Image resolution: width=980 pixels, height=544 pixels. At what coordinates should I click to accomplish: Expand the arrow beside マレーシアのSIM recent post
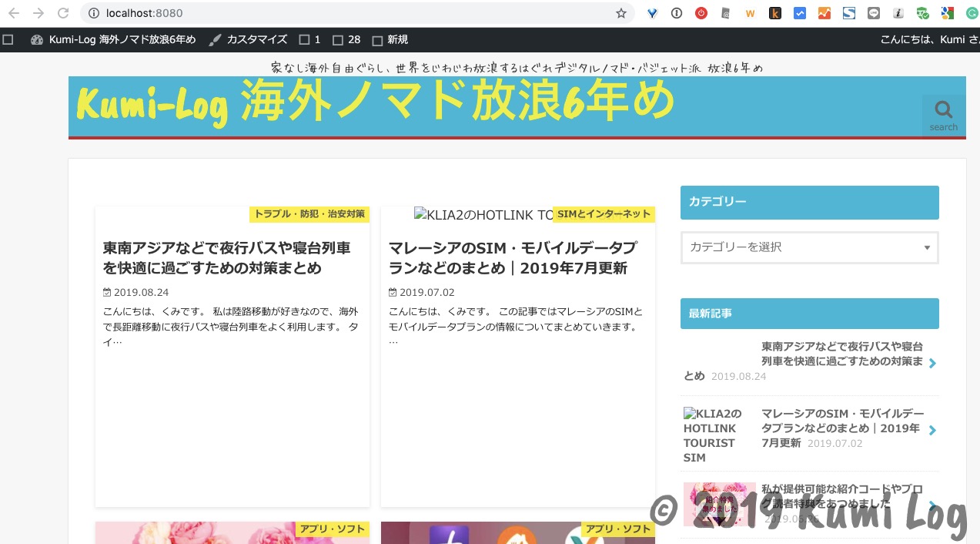pos(932,430)
